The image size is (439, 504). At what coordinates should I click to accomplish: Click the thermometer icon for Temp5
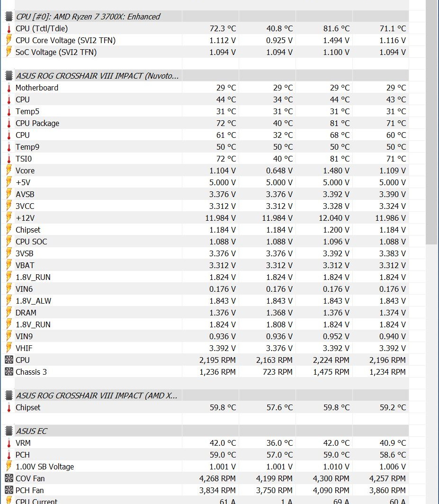9,111
